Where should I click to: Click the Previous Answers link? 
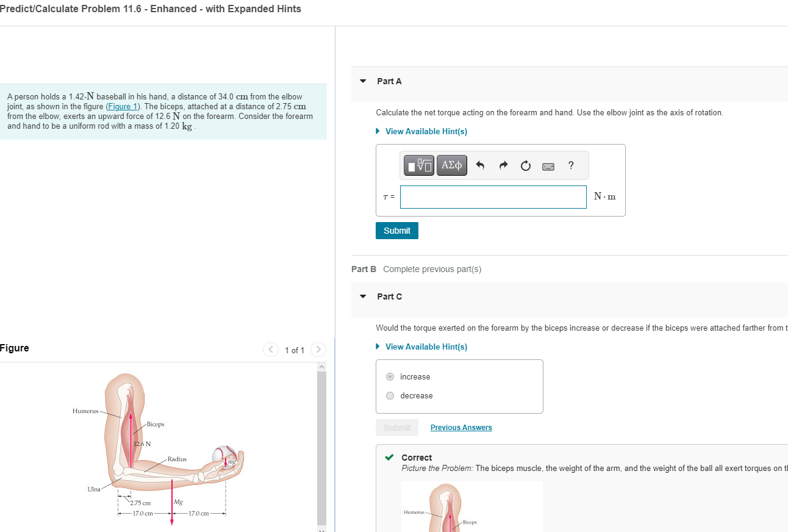[x=460, y=427]
